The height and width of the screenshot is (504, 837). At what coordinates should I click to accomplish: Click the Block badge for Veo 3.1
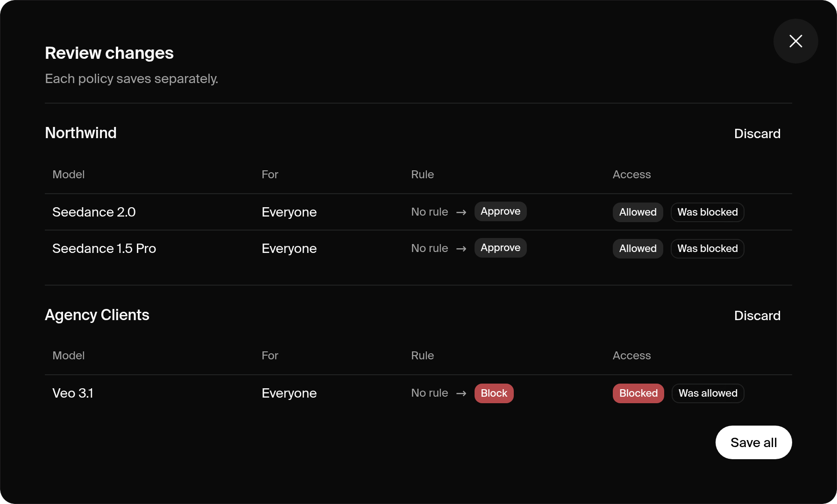pos(494,393)
